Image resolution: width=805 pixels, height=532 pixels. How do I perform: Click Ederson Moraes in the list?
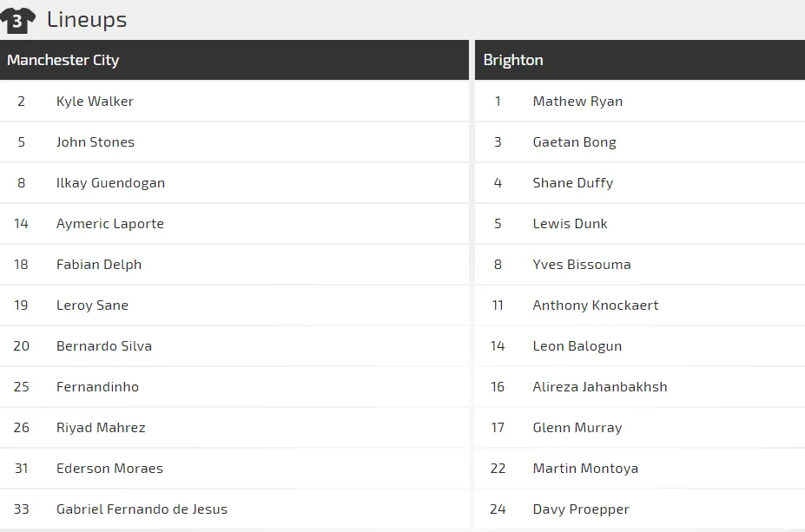(109, 469)
